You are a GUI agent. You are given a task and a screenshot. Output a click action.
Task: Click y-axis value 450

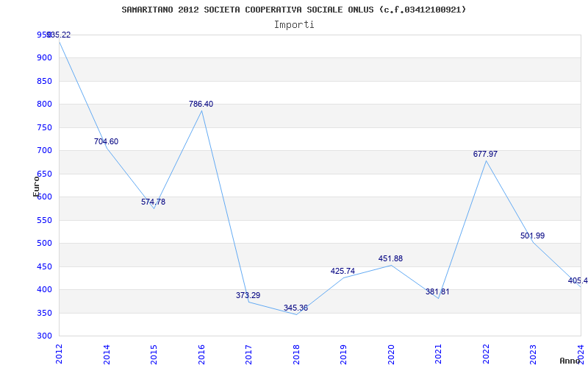tap(44, 266)
